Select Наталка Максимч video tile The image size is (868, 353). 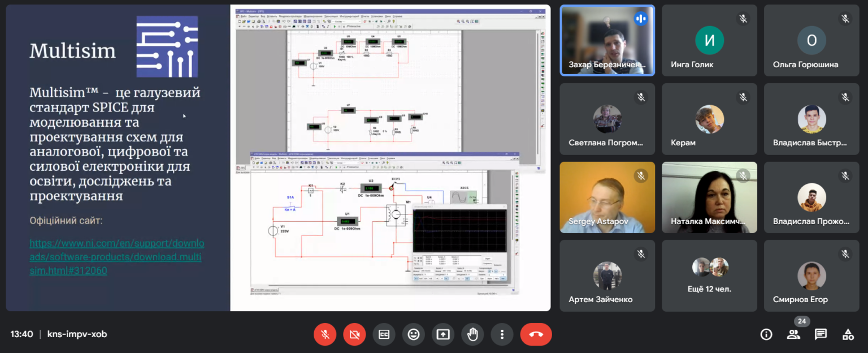[x=709, y=197]
